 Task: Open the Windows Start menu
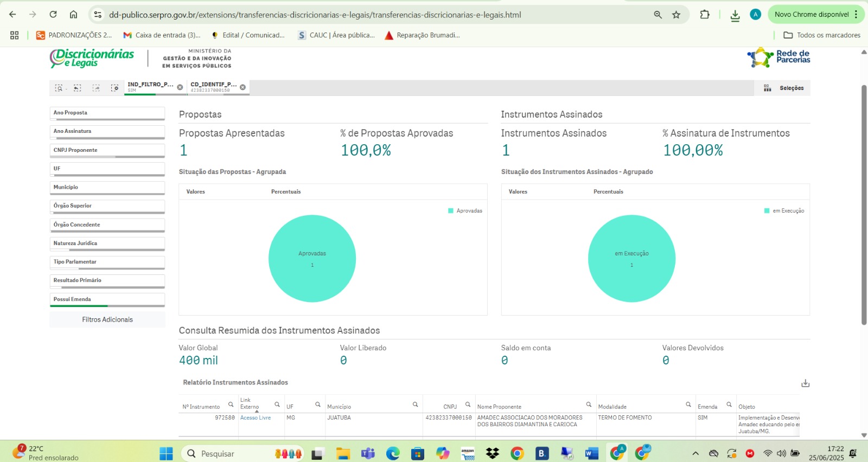coord(166,453)
